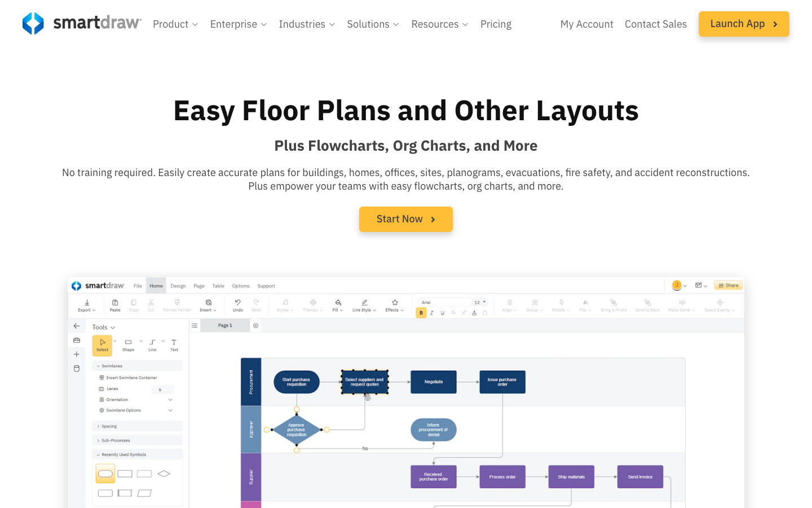Click the add page plus icon
The width and height of the screenshot is (812, 508).
pyautogui.click(x=256, y=326)
